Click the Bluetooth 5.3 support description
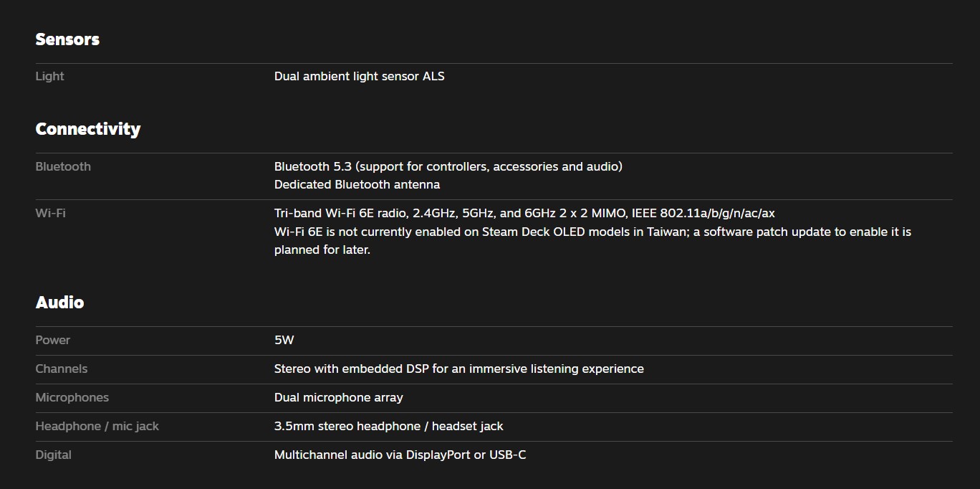The height and width of the screenshot is (489, 980). point(448,166)
